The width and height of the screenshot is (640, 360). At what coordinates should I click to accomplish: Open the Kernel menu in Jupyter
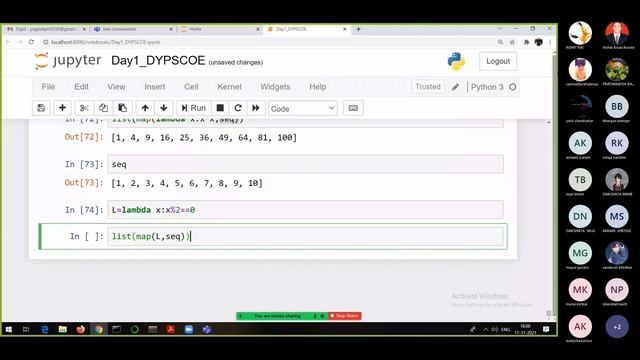[229, 87]
